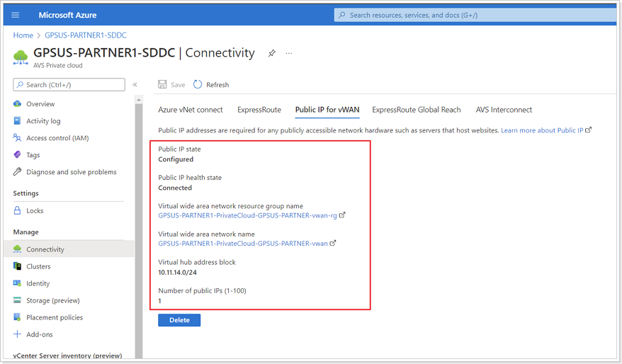This screenshot has height=364, width=622.
Task: Click the sidebar vertical scrollbar
Action: 138,230
